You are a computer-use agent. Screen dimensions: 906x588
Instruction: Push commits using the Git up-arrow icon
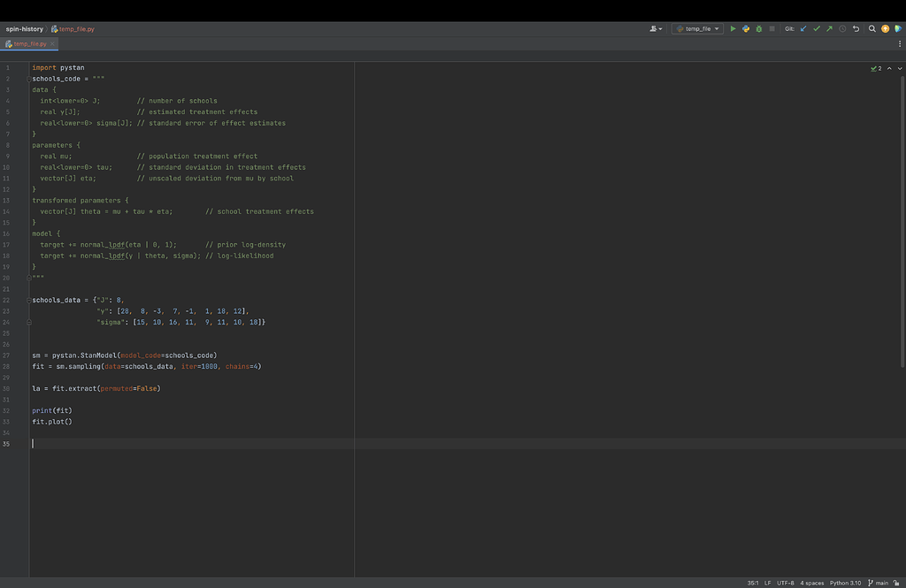(x=829, y=28)
